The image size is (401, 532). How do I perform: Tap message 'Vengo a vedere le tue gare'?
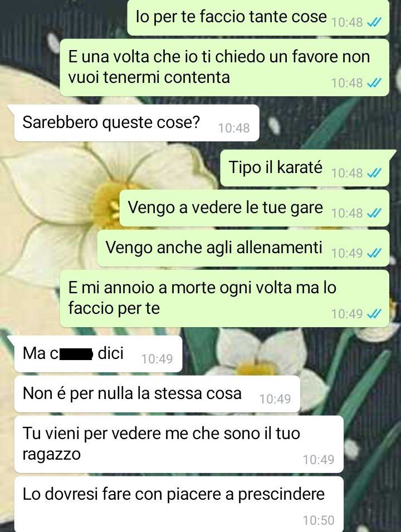click(x=255, y=208)
